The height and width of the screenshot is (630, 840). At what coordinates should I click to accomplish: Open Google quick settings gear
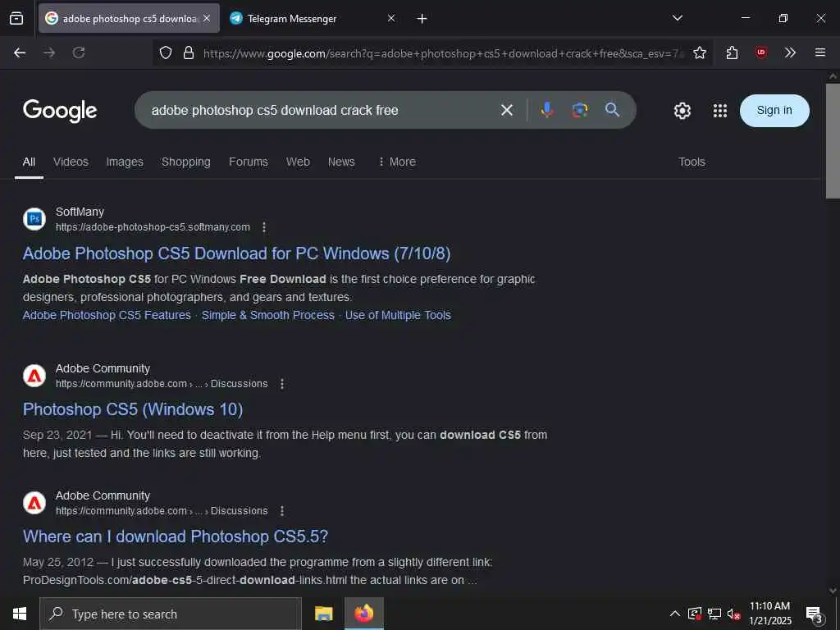(682, 111)
